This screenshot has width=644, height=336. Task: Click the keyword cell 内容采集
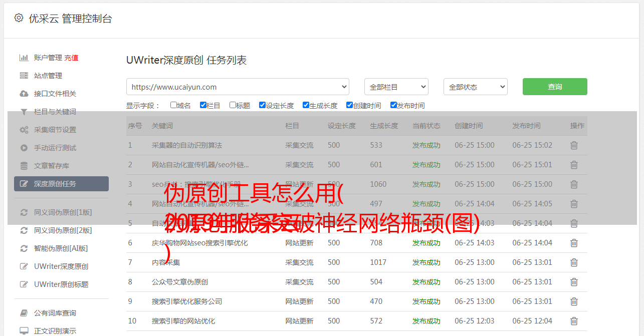pyautogui.click(x=166, y=262)
